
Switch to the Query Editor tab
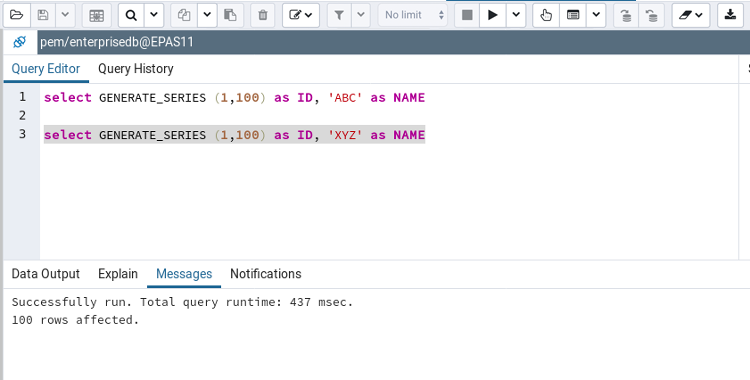pos(46,69)
